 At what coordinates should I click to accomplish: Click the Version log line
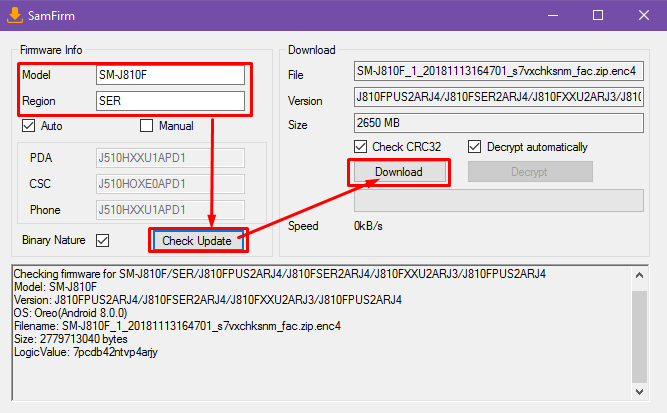pyautogui.click(x=208, y=300)
